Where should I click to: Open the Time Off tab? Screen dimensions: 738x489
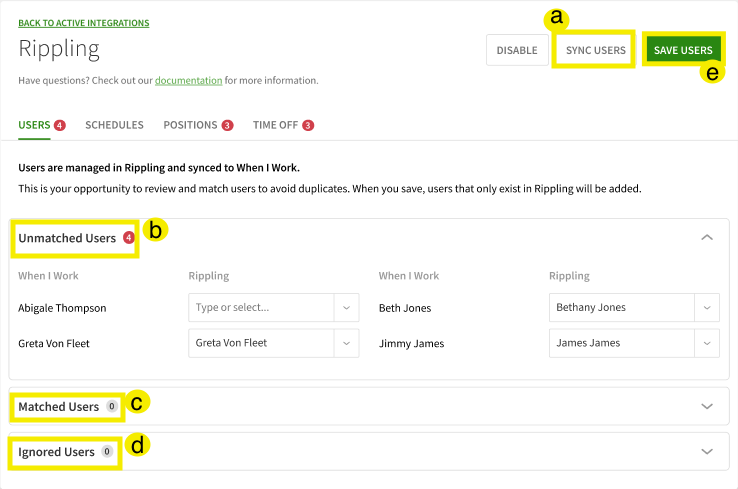click(x=274, y=125)
